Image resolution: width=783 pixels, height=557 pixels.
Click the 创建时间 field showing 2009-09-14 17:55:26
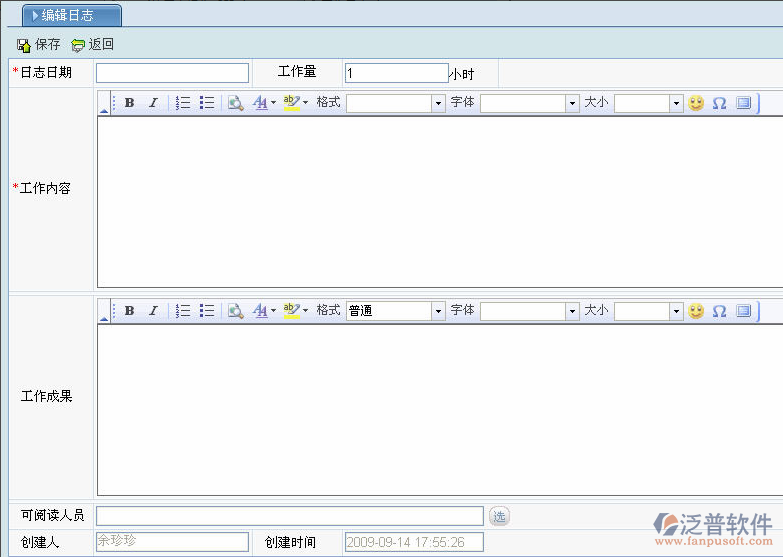click(414, 542)
